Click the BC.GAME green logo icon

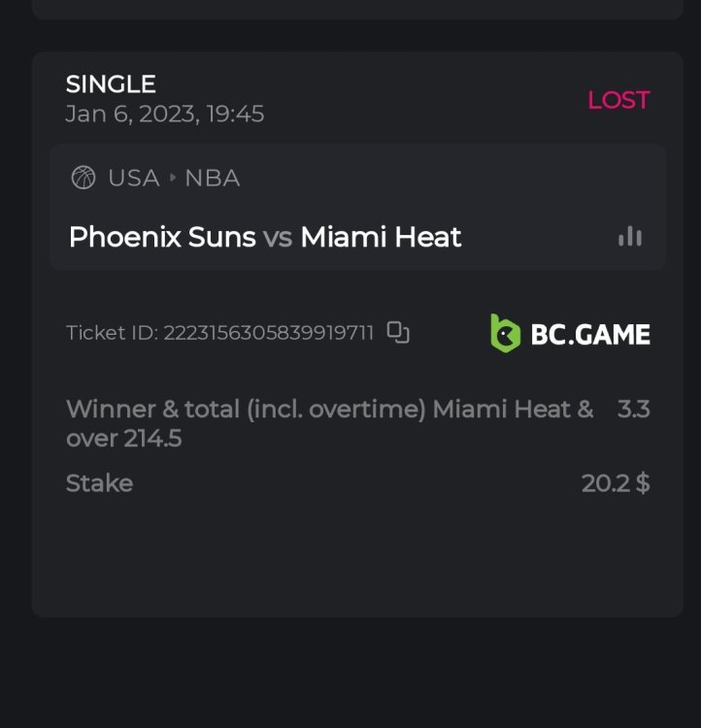click(505, 333)
